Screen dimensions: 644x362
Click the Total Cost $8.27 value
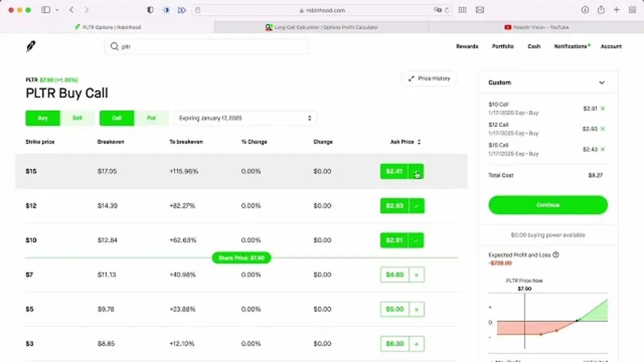596,175
